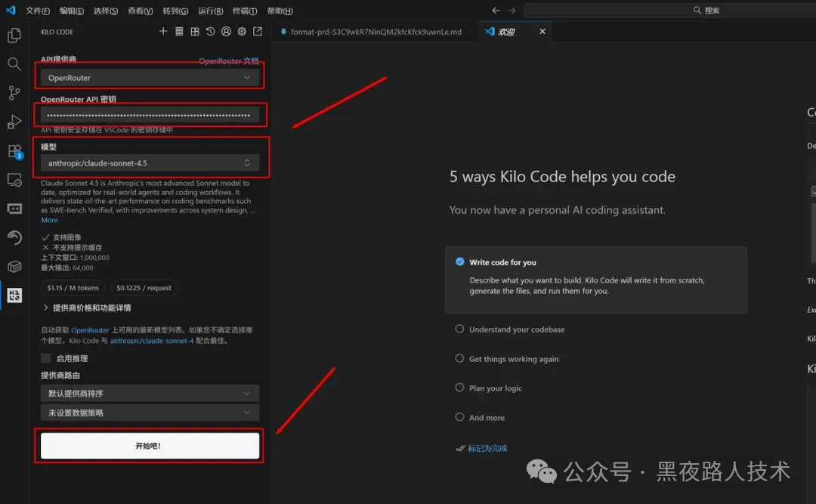The image size is (816, 504).
Task: Open Run and Debug view
Action: [x=14, y=122]
